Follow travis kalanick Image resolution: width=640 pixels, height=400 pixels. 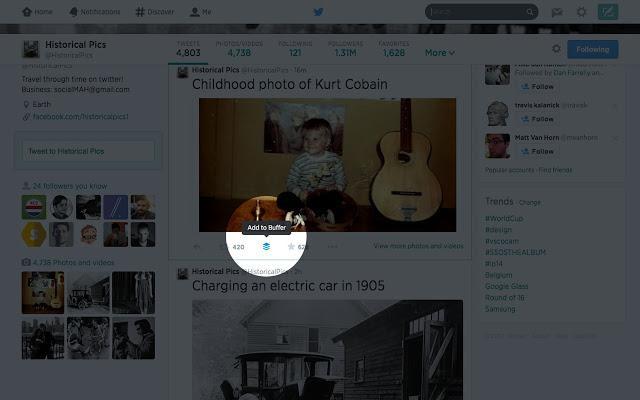click(537, 119)
